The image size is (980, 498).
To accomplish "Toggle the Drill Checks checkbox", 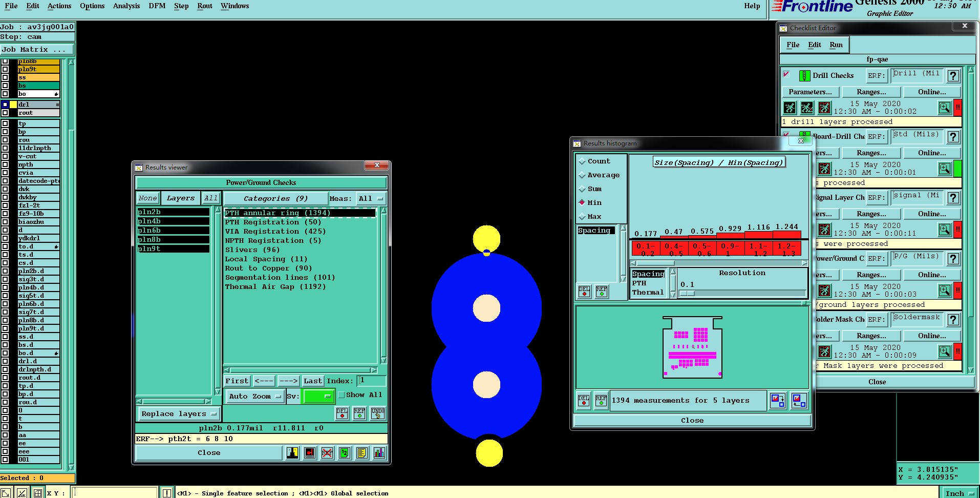I will (786, 74).
